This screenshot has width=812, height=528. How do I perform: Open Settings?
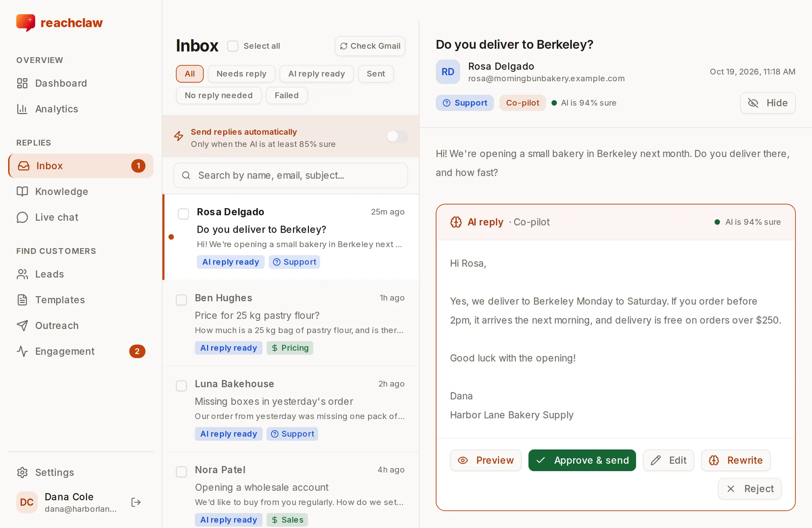(x=80, y=472)
